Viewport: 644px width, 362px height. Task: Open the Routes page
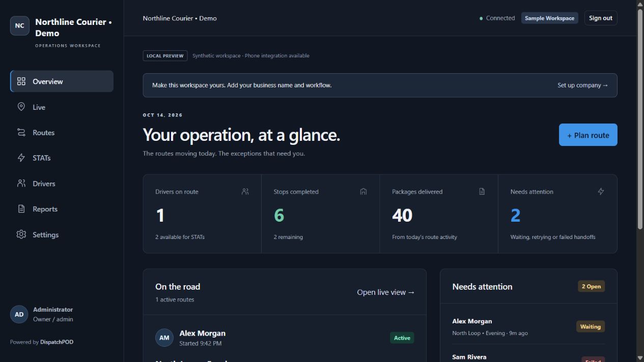point(62,132)
